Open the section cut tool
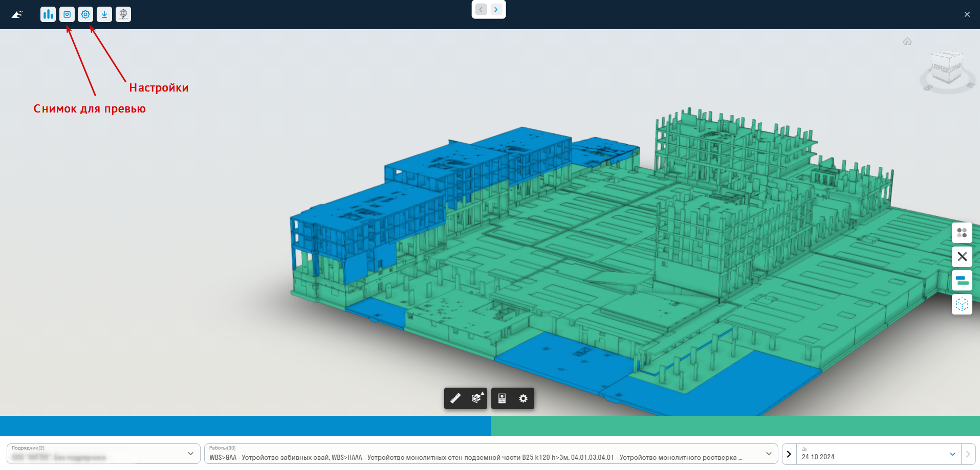The height and width of the screenshot is (470, 980). (x=477, y=398)
